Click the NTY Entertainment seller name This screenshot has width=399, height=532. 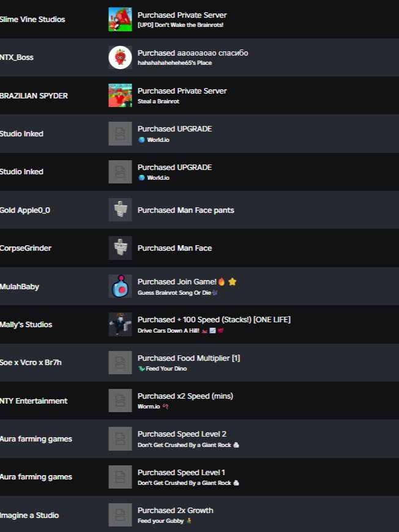(34, 401)
